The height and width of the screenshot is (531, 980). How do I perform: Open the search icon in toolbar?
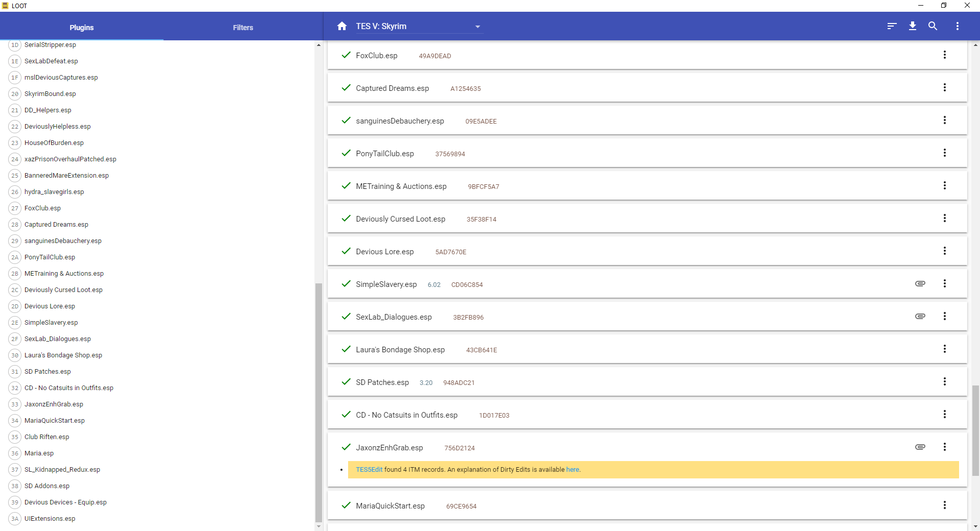pyautogui.click(x=933, y=26)
